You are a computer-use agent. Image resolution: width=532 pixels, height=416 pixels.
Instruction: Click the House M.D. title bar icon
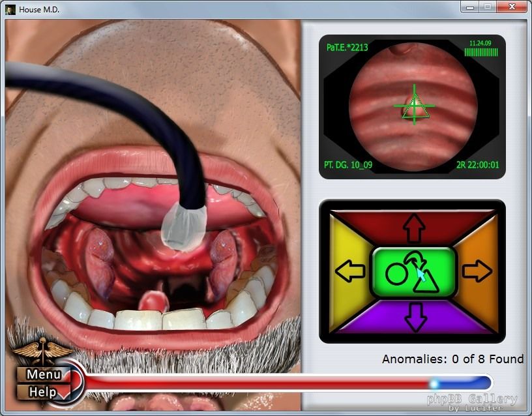pyautogui.click(x=10, y=9)
